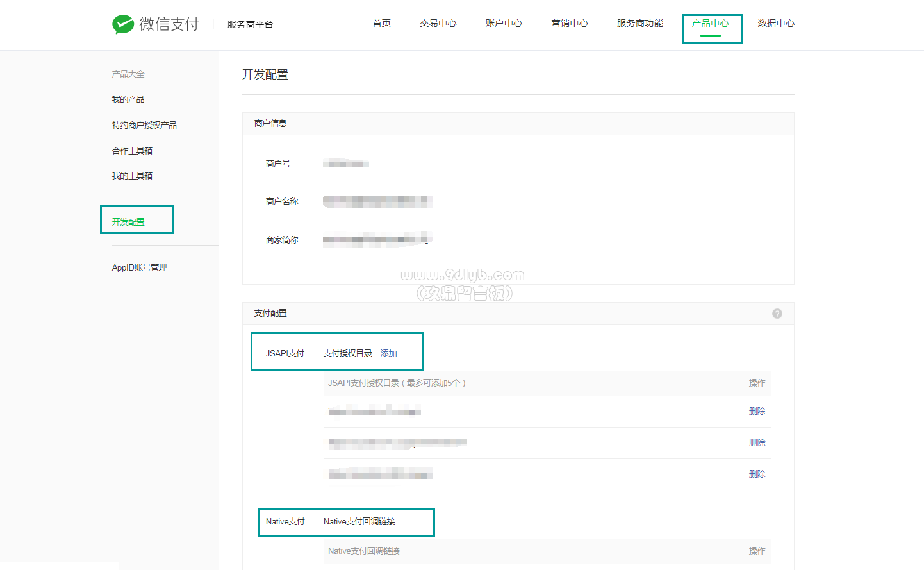Image resolution: width=924 pixels, height=570 pixels.
Task: Open 我的产品 in sidebar
Action: click(x=128, y=99)
